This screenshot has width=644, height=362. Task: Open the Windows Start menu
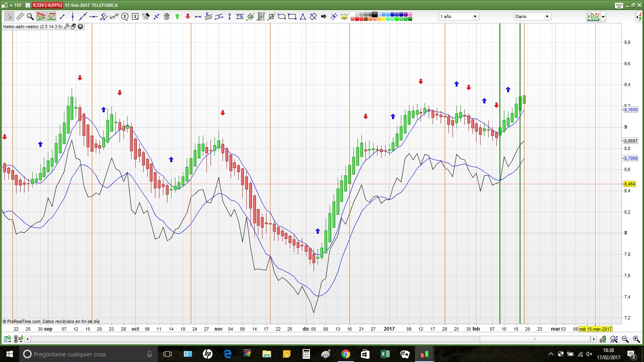pyautogui.click(x=10, y=354)
